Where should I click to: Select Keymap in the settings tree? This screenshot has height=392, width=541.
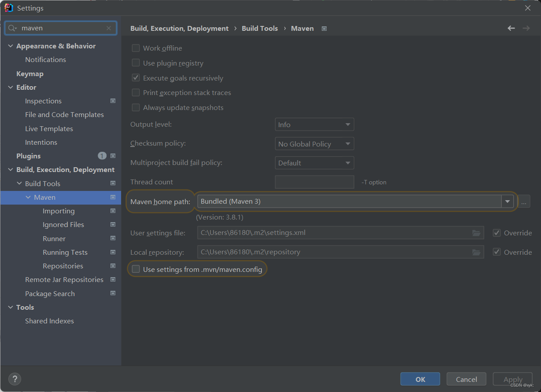coord(30,73)
